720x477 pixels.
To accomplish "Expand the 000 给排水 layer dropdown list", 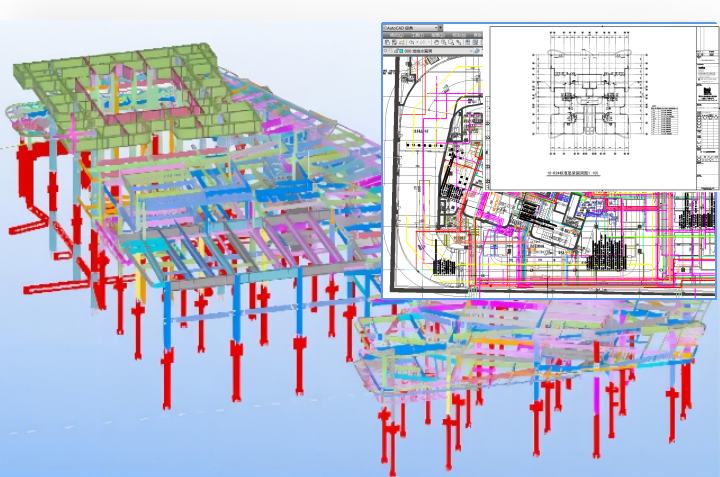I will pos(471,51).
